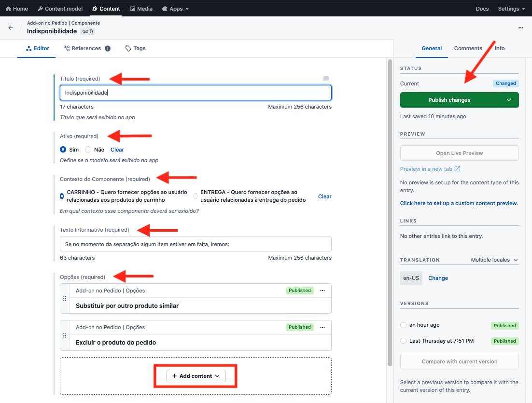This screenshot has height=403, width=532.
Task: Click the Media image icon
Action: (132, 9)
